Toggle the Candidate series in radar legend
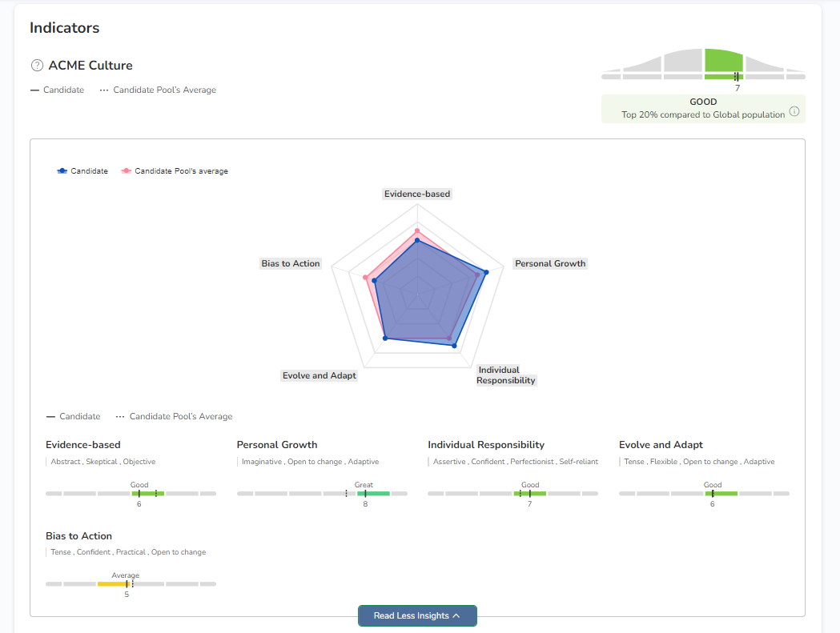This screenshot has width=840, height=633. 82,171
